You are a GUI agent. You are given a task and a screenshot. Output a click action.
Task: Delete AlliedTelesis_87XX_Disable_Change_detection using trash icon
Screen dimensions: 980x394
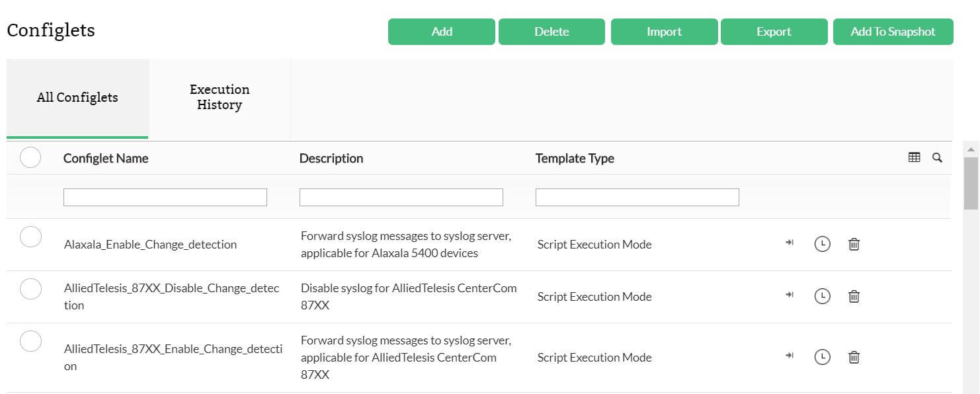[854, 296]
